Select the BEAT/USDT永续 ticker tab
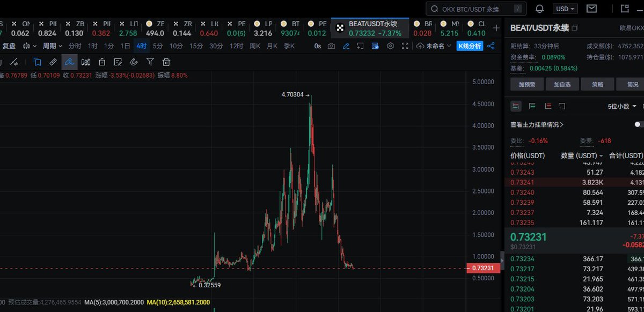Screen dimensions: 644x312 pyautogui.click(x=371, y=28)
